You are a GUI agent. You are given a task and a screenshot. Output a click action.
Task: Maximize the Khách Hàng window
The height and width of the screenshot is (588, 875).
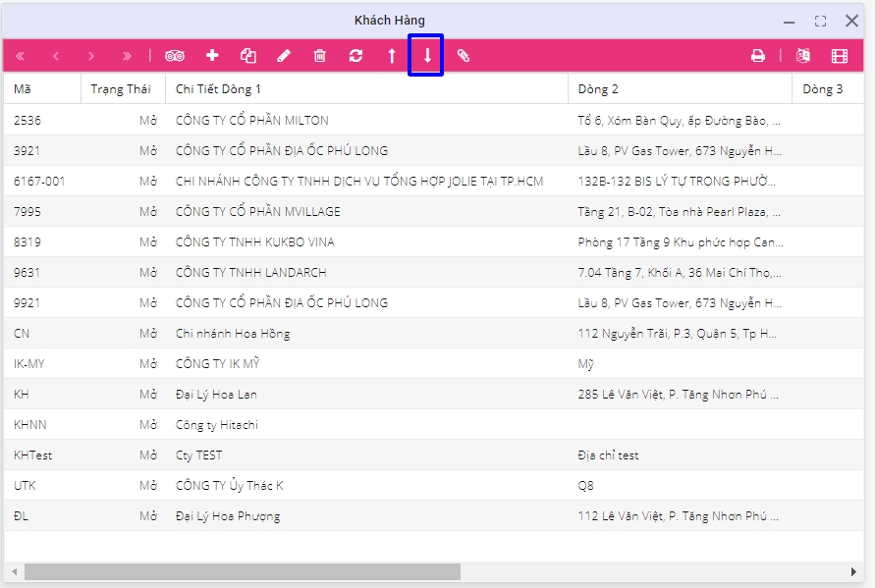(820, 21)
